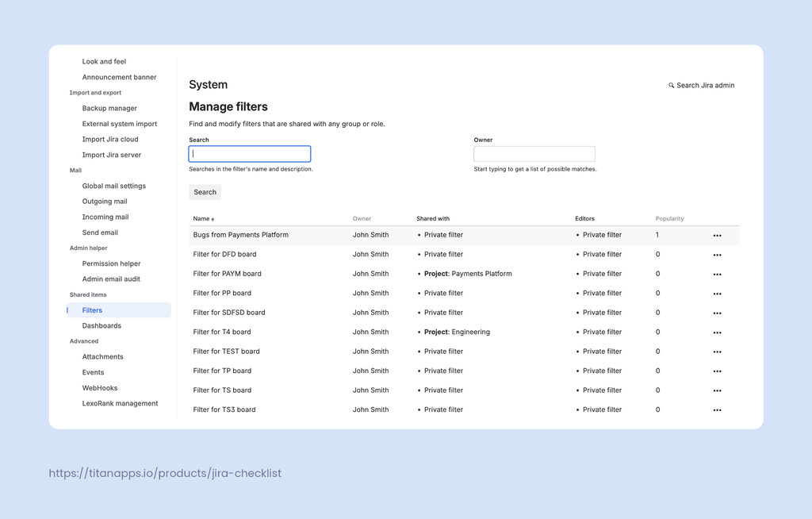Click Project: Payments Platform shared-with entry
Image resolution: width=812 pixels, height=519 pixels.
point(468,274)
